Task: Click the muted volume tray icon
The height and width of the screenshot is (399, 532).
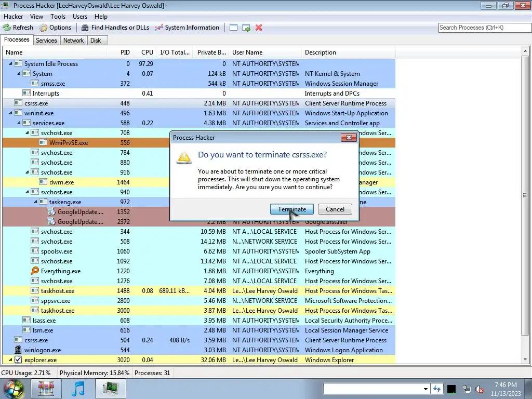Action: click(480, 389)
